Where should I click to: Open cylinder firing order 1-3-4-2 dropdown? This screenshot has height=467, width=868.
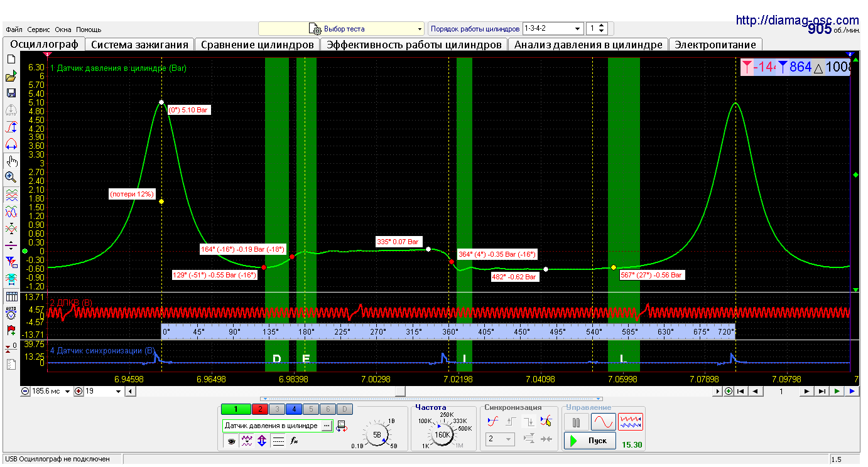pyautogui.click(x=553, y=29)
